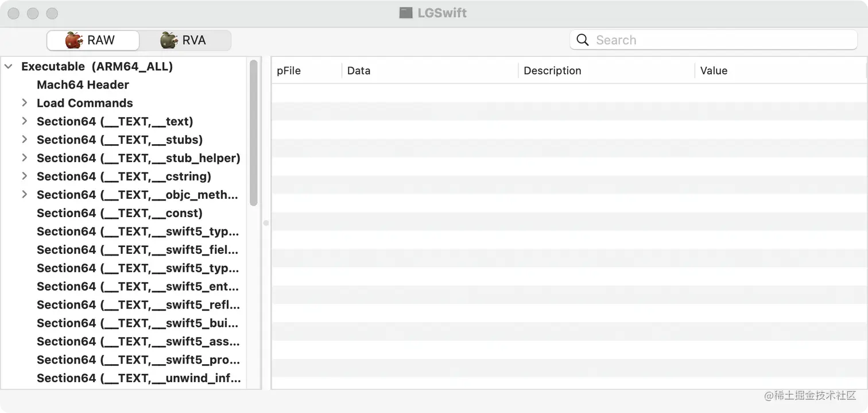Select Section64 (__TEXT,__swift5_refl... row

tap(124, 305)
